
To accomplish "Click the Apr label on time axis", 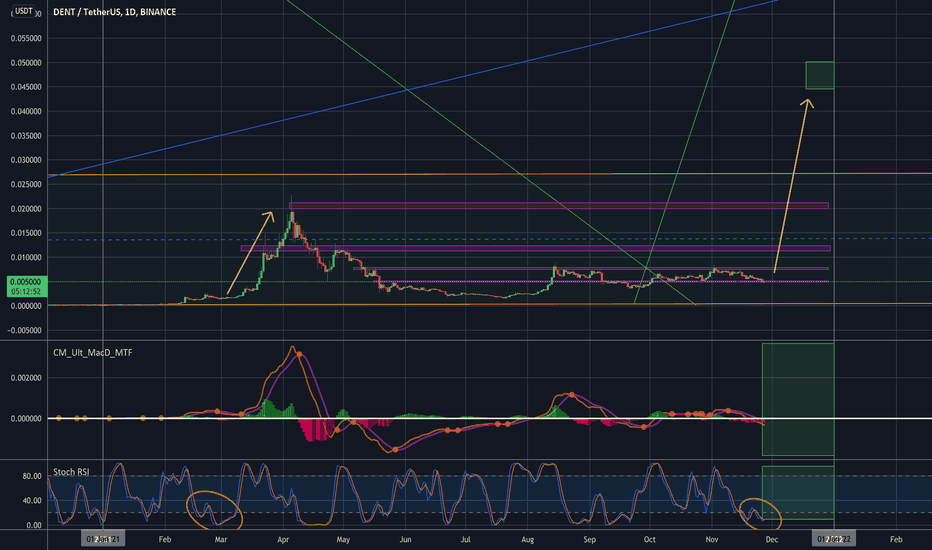I will point(283,539).
